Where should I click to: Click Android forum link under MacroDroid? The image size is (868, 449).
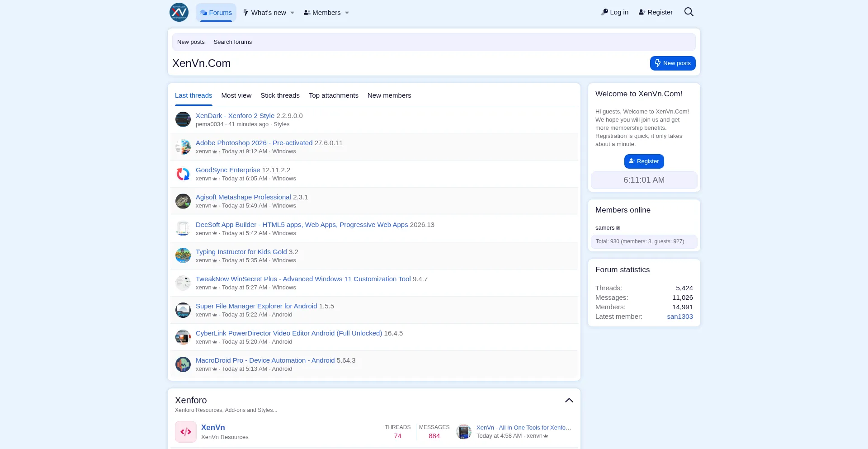click(x=282, y=369)
